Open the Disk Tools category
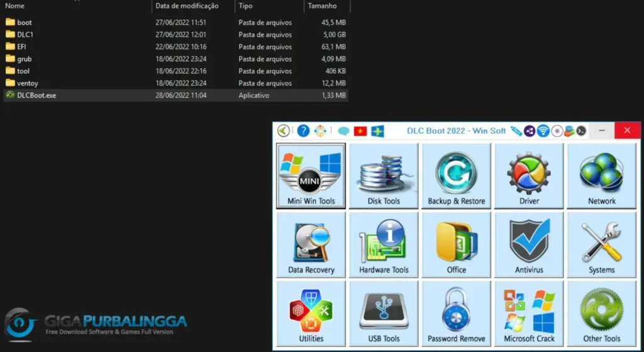 [x=384, y=176]
